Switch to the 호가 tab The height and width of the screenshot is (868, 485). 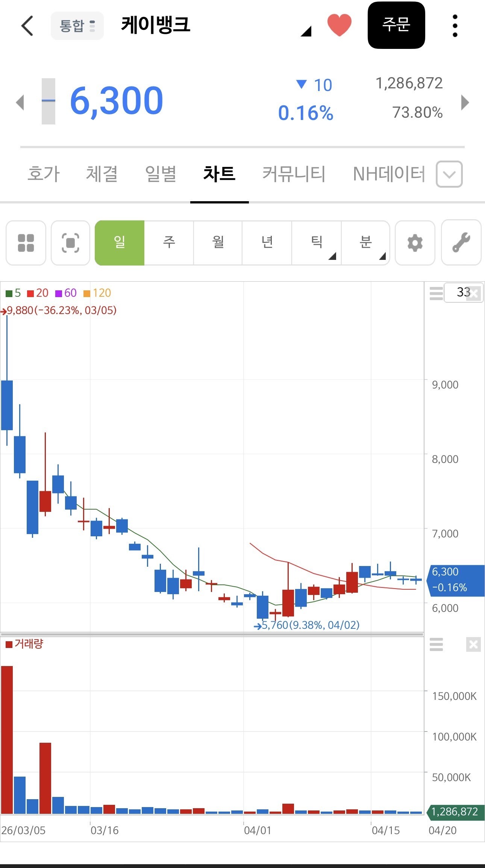click(44, 174)
